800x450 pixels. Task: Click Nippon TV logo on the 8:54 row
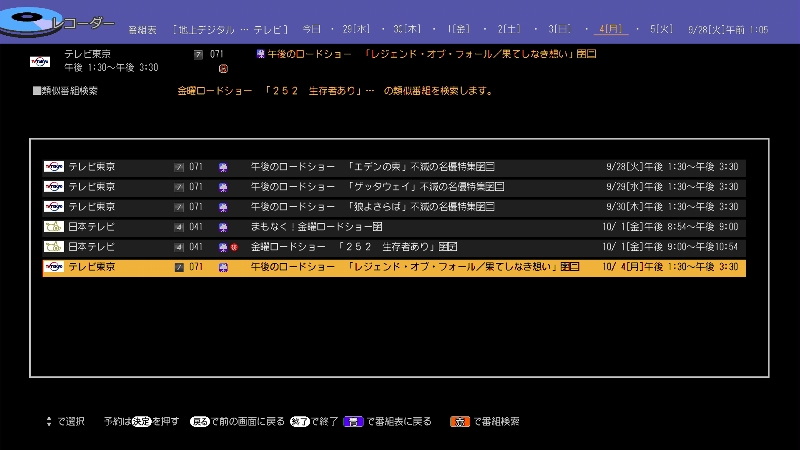54,227
